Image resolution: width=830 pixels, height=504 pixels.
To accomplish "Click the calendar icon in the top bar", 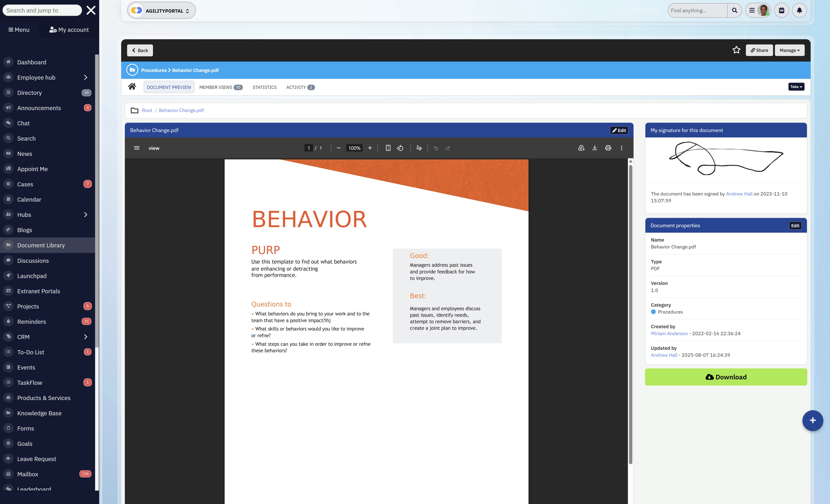I will click(781, 10).
